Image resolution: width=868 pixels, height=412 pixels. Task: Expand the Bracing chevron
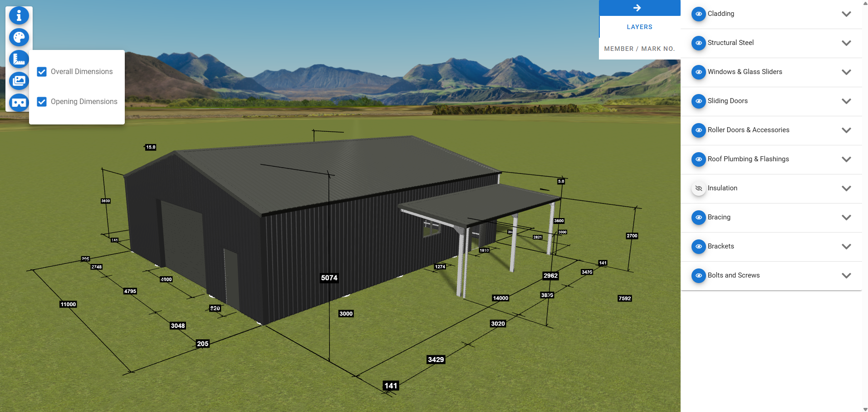pos(846,218)
